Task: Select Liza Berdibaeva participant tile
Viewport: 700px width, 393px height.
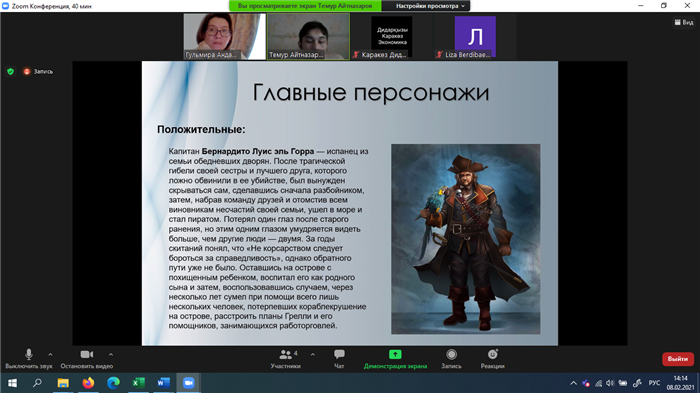Action: [475, 36]
